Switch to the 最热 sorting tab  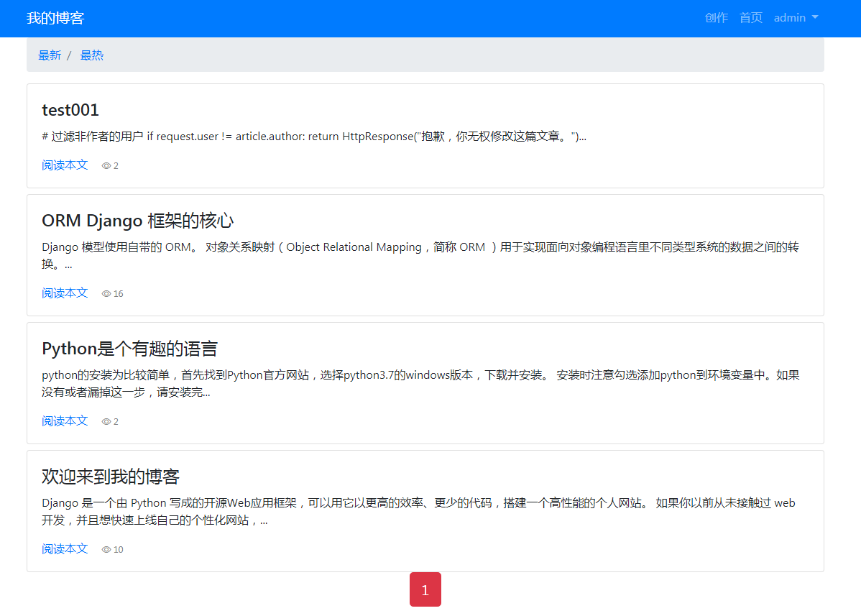click(91, 55)
